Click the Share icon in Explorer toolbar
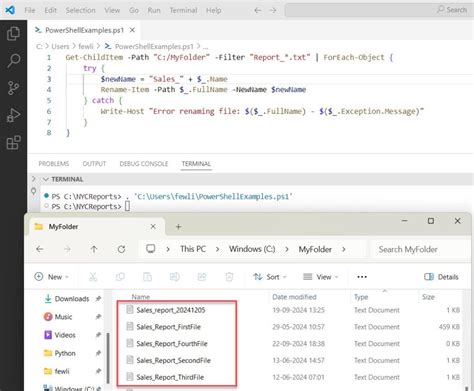This screenshot has width=474, height=391. tap(202, 277)
